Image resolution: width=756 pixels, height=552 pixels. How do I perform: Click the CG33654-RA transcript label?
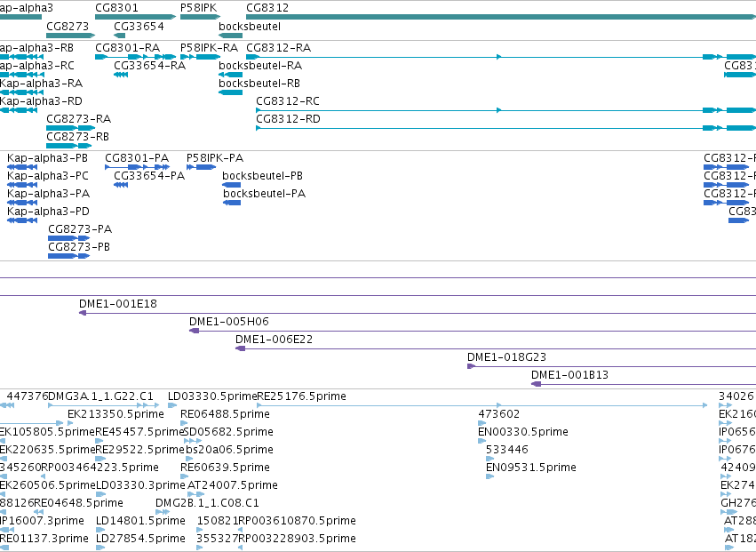pyautogui.click(x=150, y=65)
